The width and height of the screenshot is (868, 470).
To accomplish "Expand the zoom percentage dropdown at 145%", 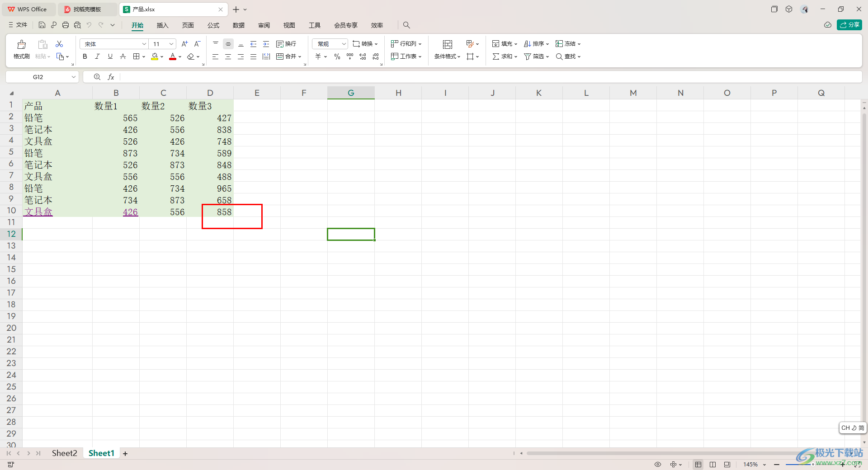I will point(764,465).
